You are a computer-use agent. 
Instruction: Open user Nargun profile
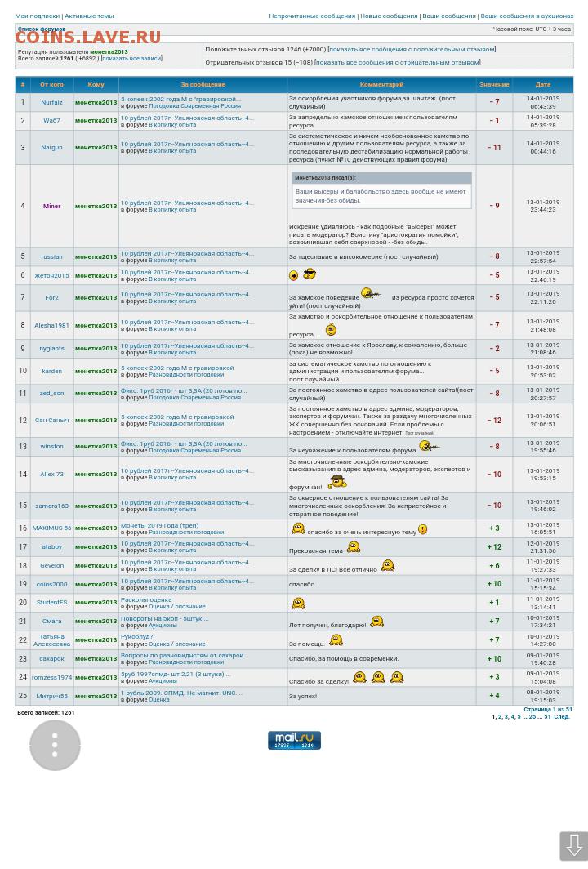(x=51, y=147)
